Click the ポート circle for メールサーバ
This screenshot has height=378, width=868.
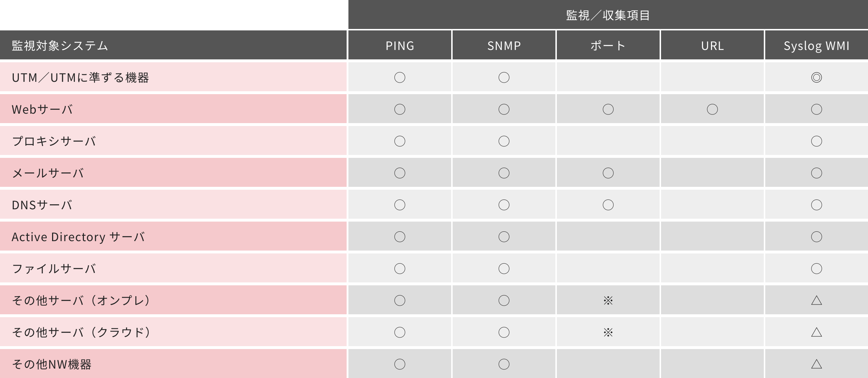(x=608, y=173)
